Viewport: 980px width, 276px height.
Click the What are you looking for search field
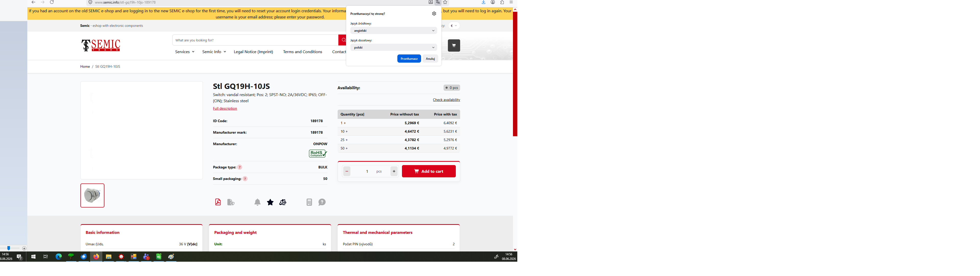(x=255, y=40)
